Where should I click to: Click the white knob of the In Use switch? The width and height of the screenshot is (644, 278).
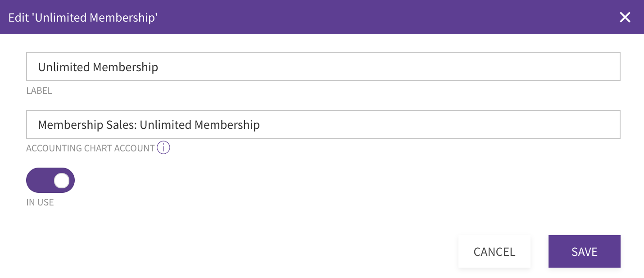[62, 180]
